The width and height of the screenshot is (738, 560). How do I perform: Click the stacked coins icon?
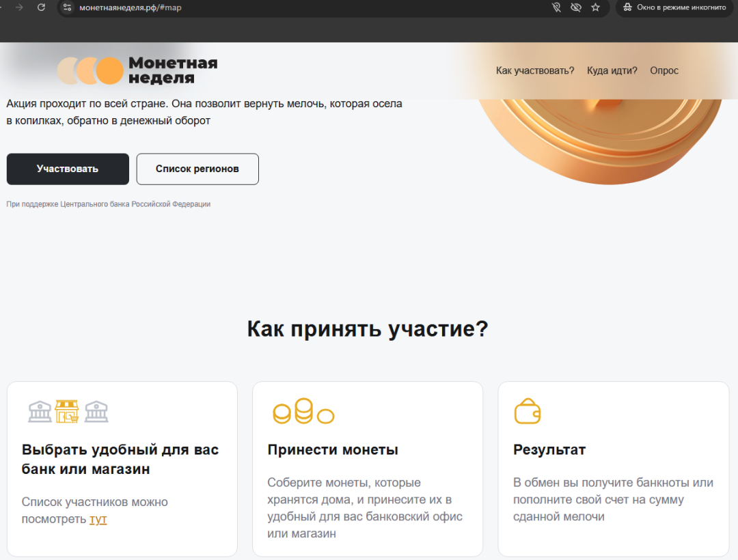click(303, 411)
